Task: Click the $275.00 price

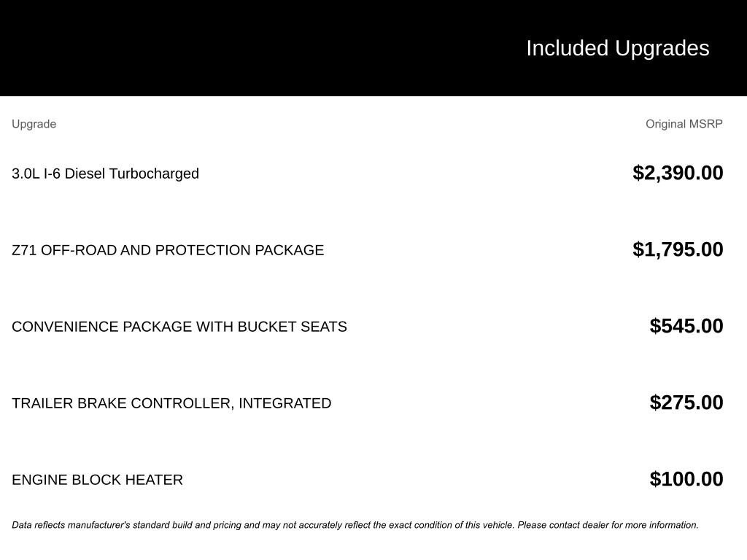Action: point(686,402)
